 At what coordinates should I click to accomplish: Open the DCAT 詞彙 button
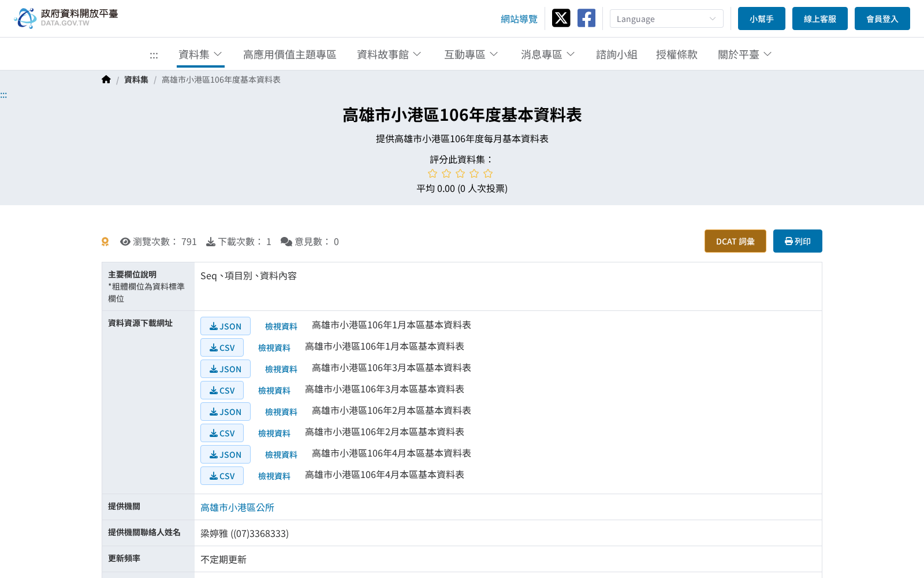735,241
